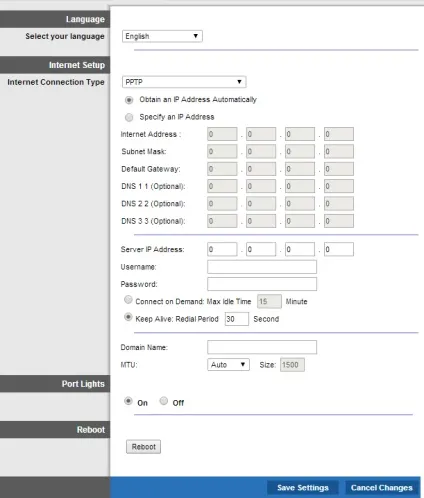
Task: Focus the Password input field
Action: pos(262,284)
